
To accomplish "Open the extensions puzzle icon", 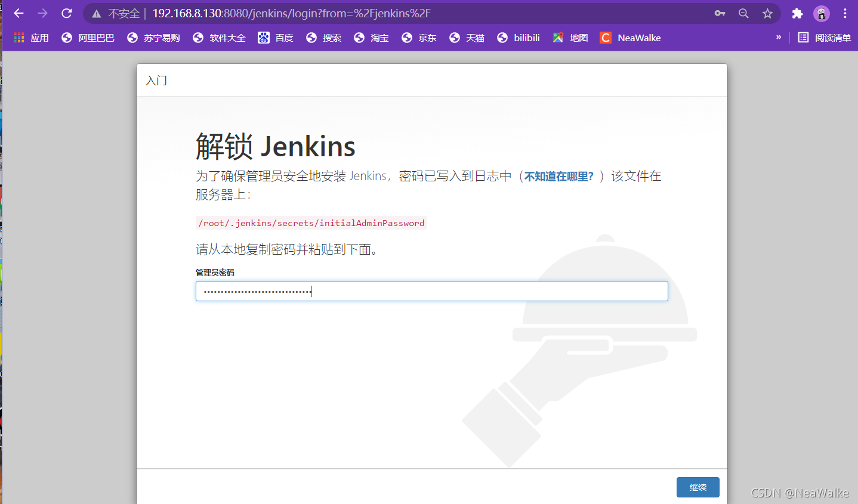I will tap(797, 13).
